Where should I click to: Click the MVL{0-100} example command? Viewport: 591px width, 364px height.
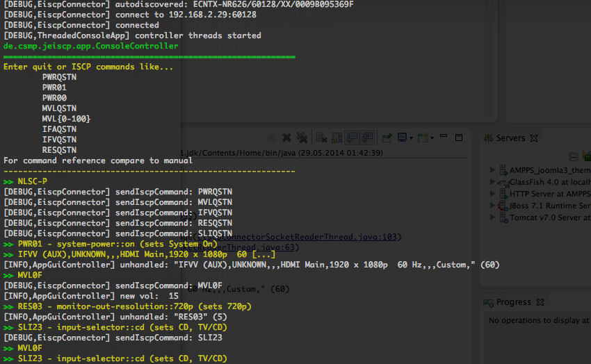click(66, 119)
